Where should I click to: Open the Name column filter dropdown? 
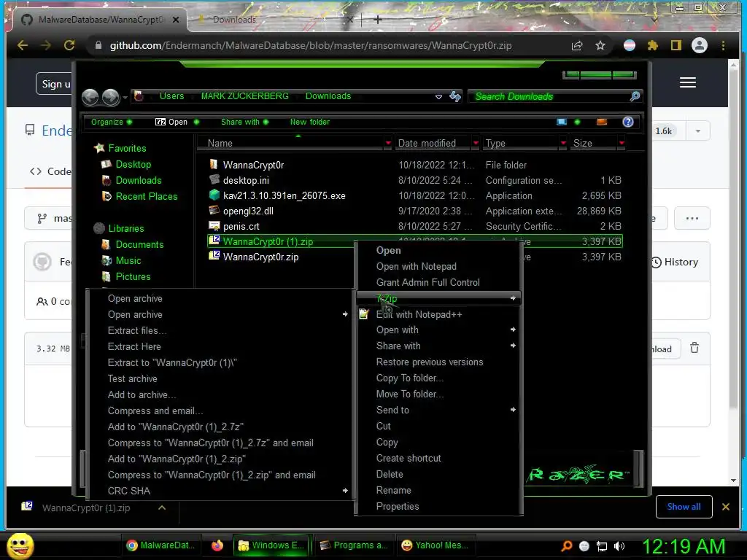point(388,143)
